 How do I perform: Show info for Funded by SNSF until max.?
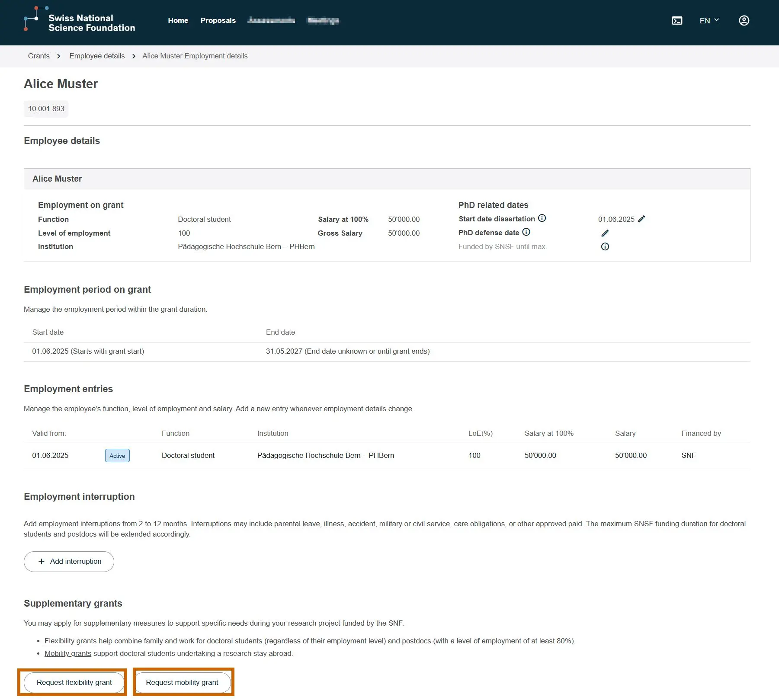pos(605,246)
